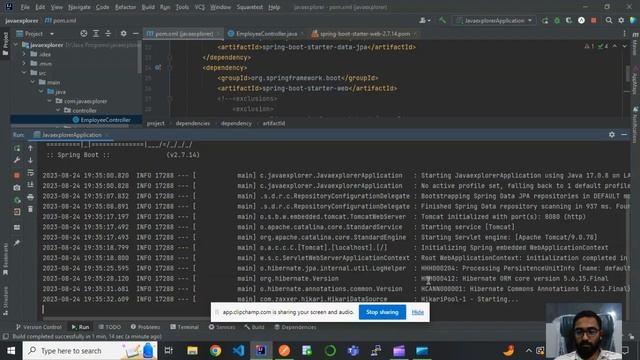The image size is (640, 360).
Task: Toggle the Project side tool stripe
Action: (5, 44)
